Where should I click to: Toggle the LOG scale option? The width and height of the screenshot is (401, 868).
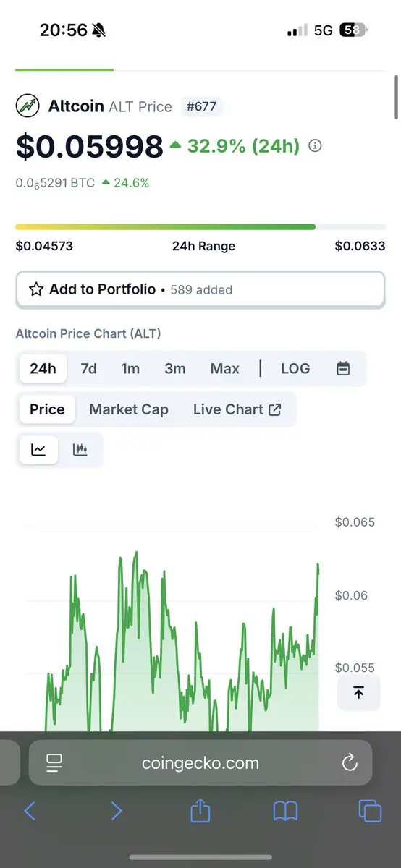(295, 368)
